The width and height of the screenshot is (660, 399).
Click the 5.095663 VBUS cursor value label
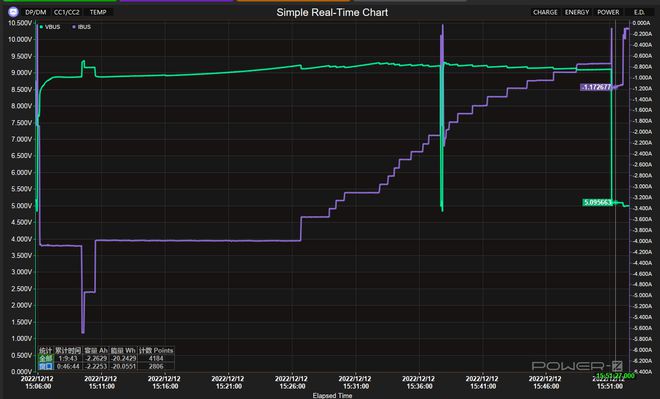[597, 202]
